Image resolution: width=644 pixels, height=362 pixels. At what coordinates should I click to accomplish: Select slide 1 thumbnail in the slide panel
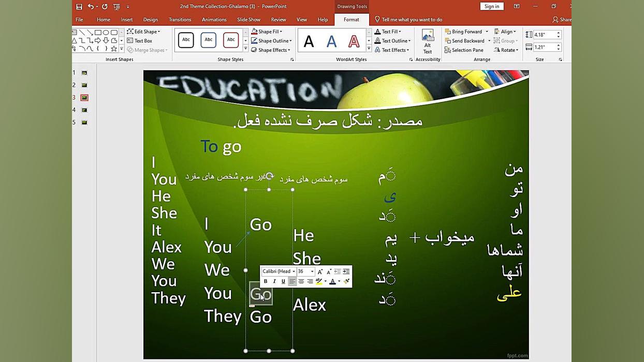tap(84, 73)
